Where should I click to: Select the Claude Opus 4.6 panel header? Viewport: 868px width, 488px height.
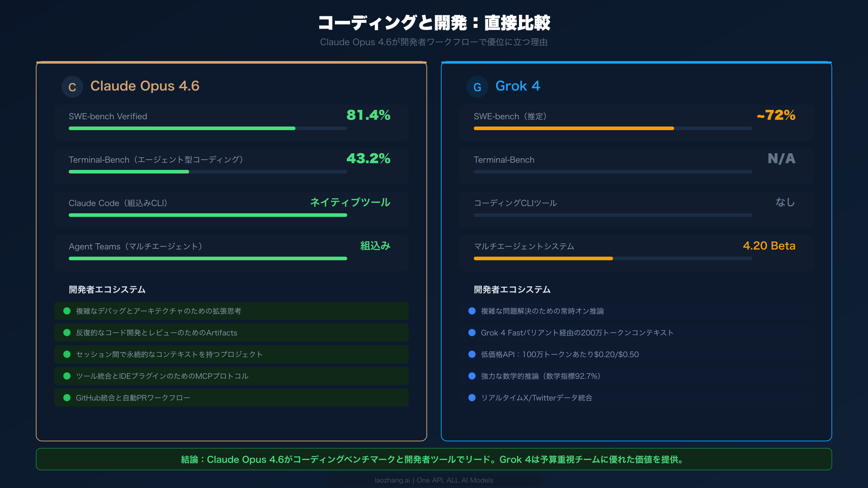(x=145, y=86)
